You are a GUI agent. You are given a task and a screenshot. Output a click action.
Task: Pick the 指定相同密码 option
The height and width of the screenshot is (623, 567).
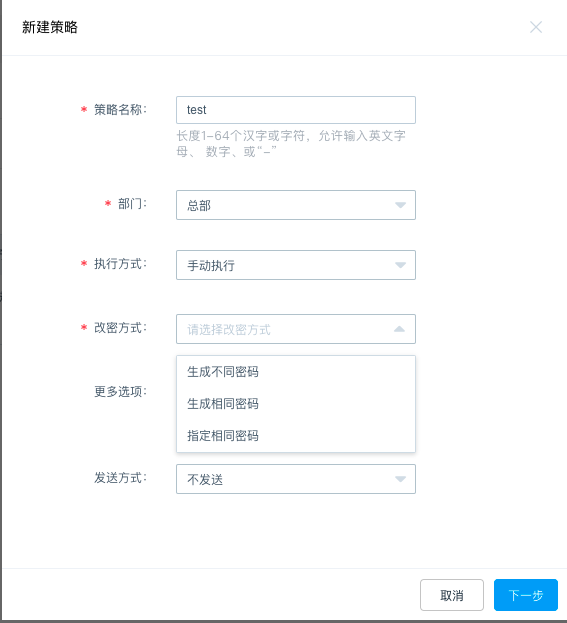(296, 435)
